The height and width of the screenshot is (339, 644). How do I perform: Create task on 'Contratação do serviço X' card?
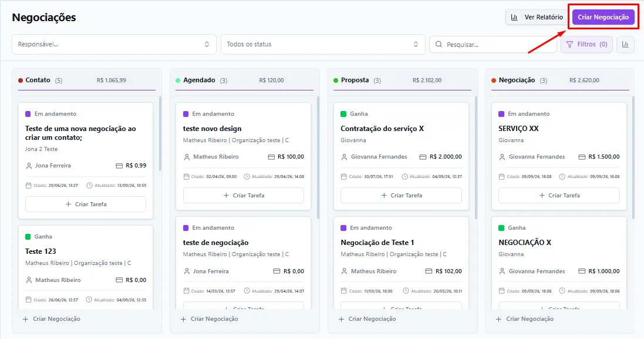(402, 196)
